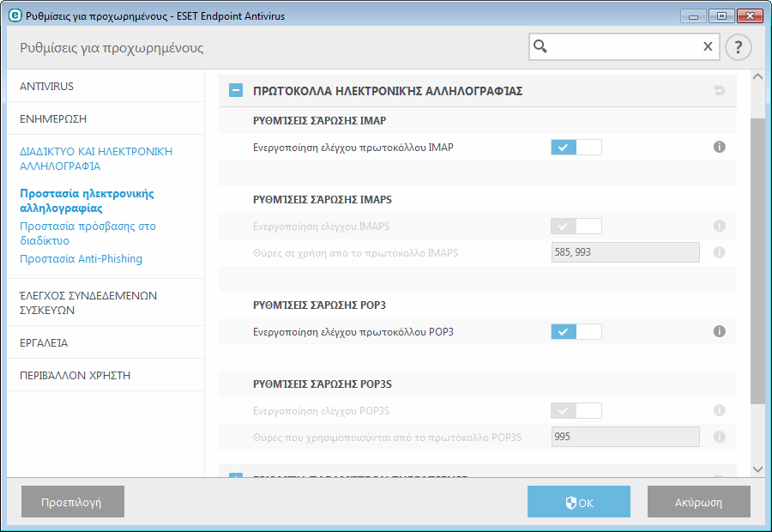Screen dimensions: 772x532
Task: Click the magnifier search icon
Action: pos(540,46)
